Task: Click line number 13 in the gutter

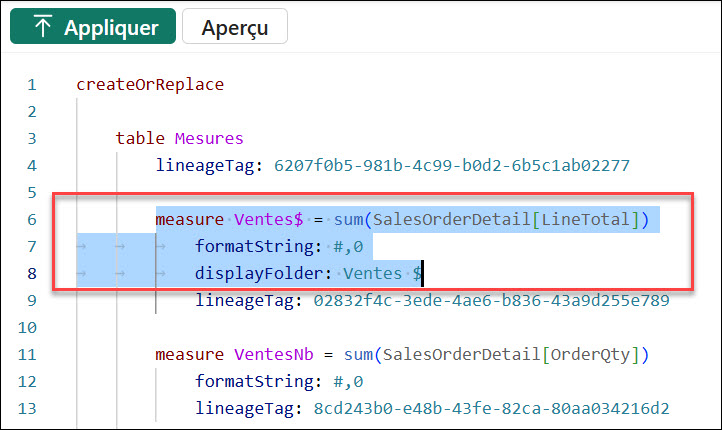Action: [32, 408]
